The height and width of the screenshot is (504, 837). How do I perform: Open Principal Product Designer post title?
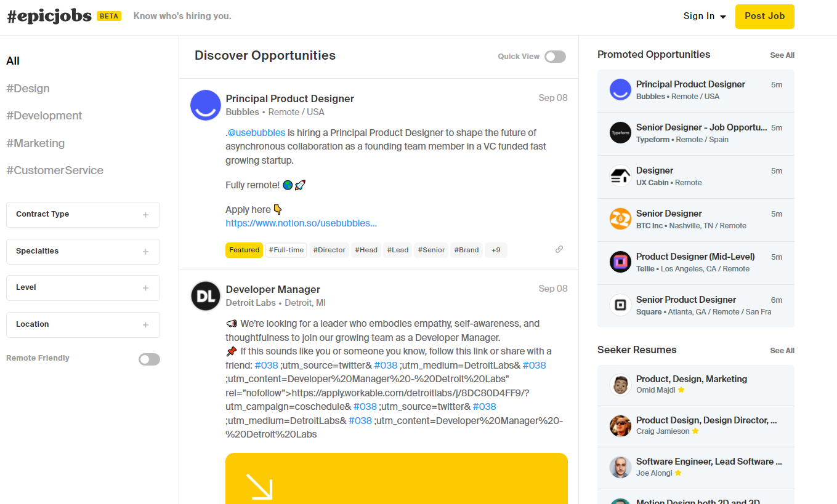(290, 98)
